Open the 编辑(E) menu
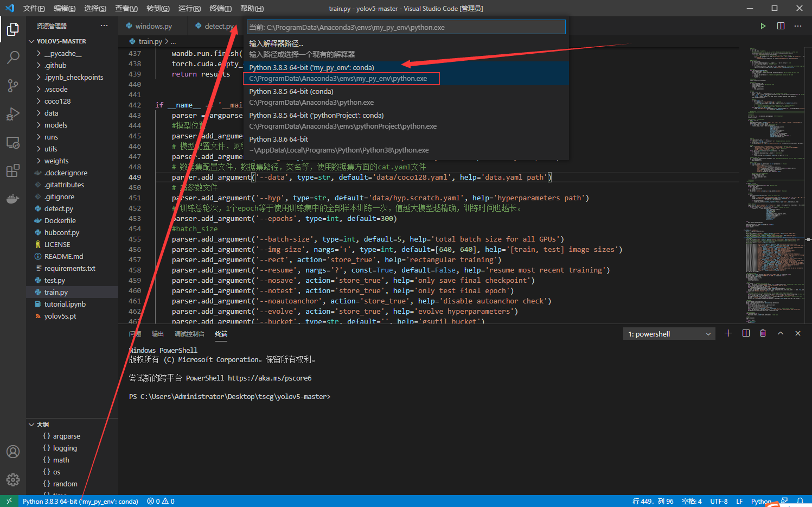 65,8
